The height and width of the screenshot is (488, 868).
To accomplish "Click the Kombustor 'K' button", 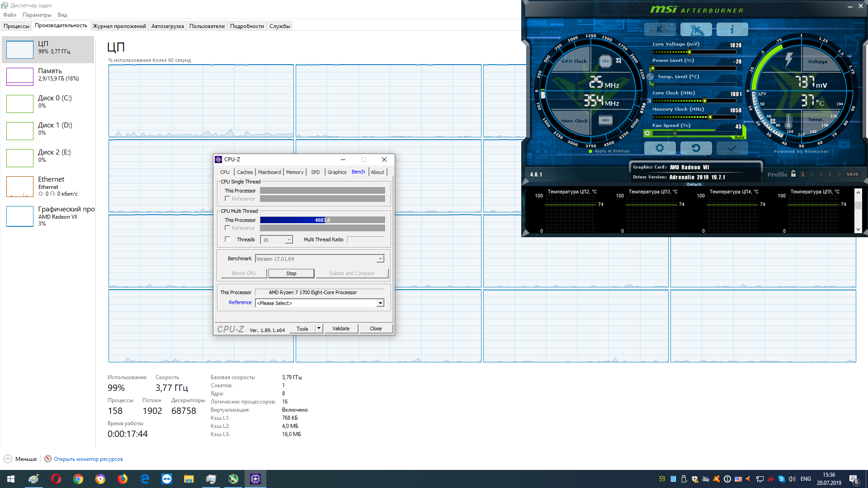I will 660,30.
